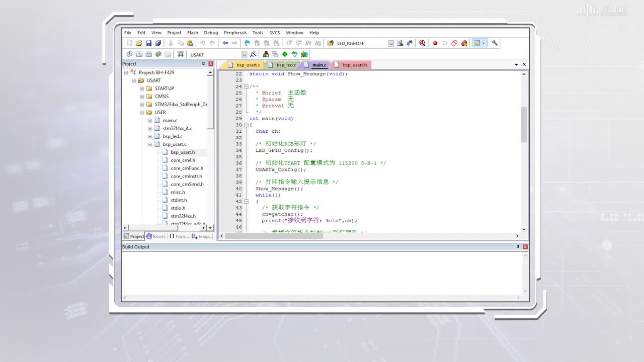Show the Books panel tab
This screenshot has height=362, width=644.
(x=156, y=236)
